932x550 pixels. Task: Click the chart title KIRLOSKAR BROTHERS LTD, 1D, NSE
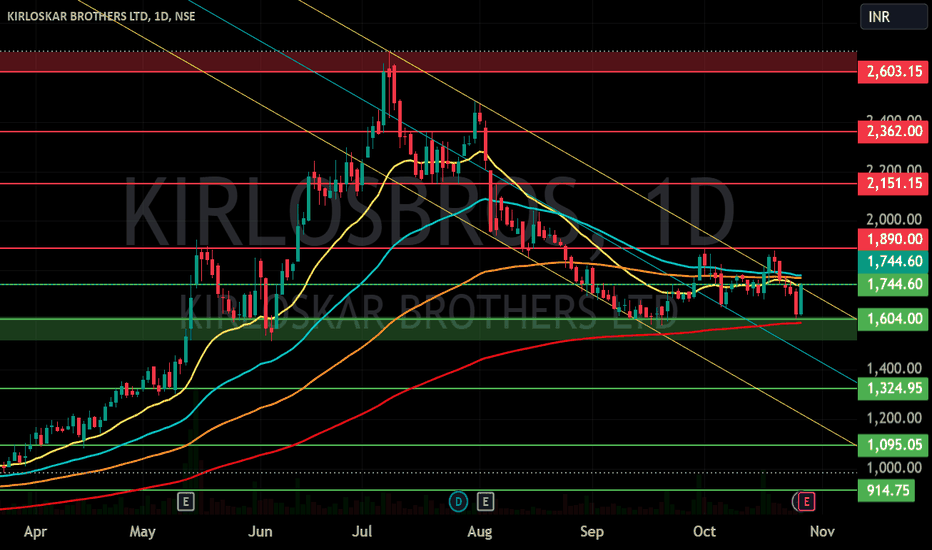pos(101,16)
